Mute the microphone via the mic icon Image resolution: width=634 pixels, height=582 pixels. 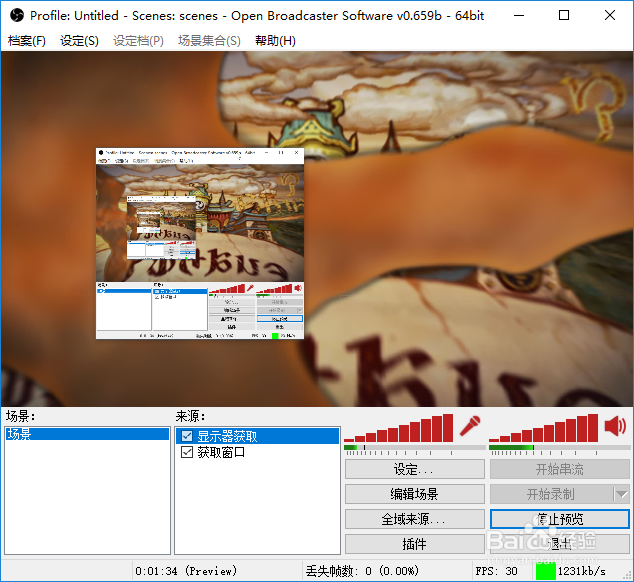pos(470,426)
